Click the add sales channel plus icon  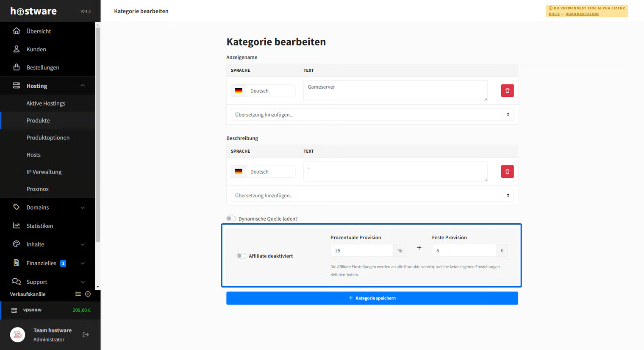88,294
